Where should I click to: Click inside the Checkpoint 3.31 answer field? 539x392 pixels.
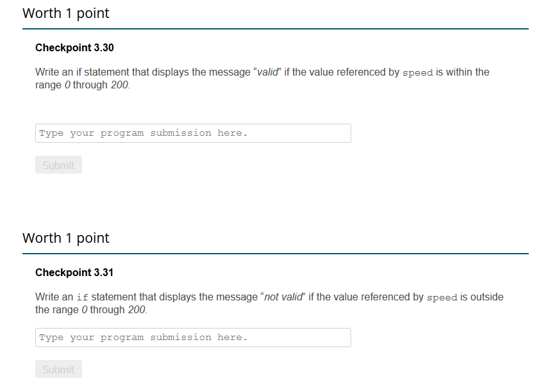(192, 338)
